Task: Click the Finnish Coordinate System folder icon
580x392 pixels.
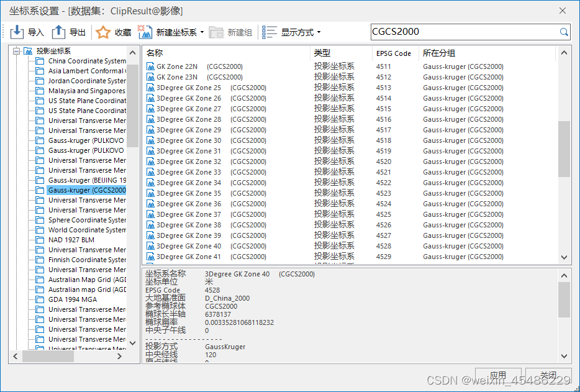Action: [40, 260]
